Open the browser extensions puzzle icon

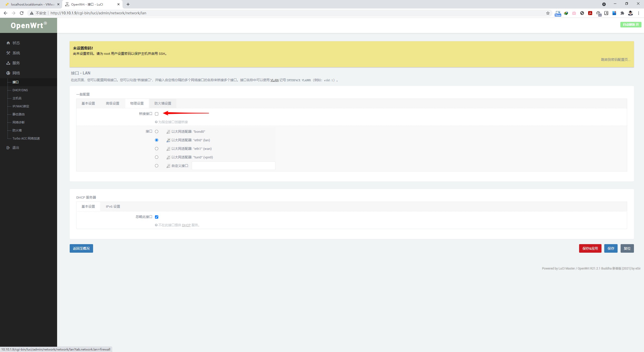pos(622,13)
